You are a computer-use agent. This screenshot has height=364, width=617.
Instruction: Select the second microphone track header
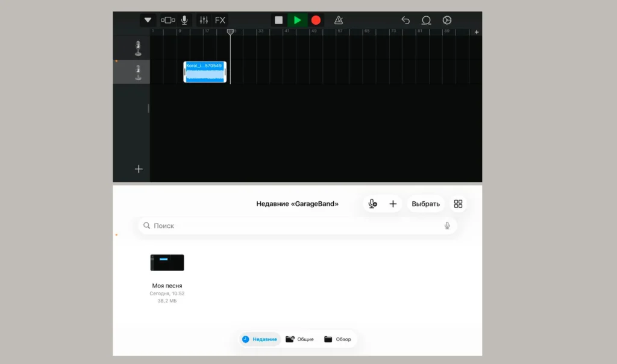131,72
